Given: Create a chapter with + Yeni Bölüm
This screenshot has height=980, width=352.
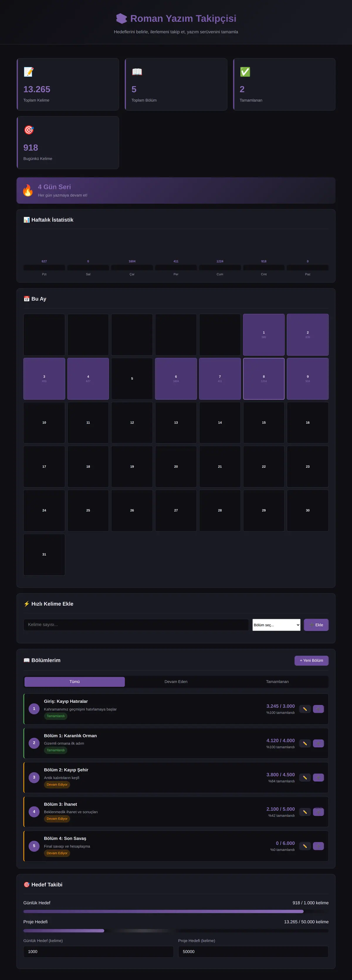Looking at the screenshot, I should click(311, 661).
